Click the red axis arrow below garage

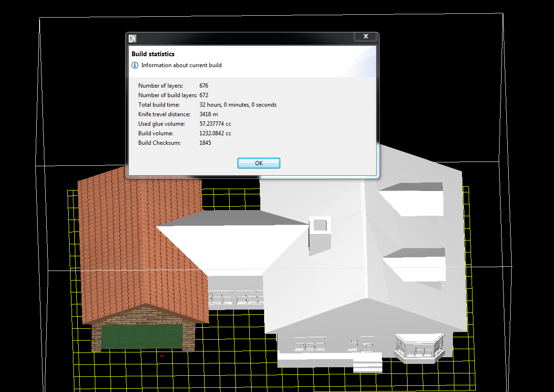(x=162, y=355)
